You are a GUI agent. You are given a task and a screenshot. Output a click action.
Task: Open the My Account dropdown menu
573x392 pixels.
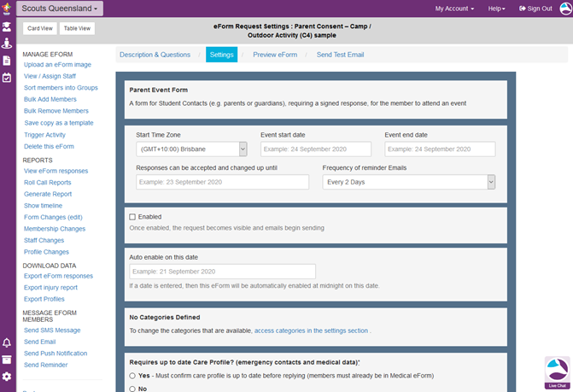point(454,9)
